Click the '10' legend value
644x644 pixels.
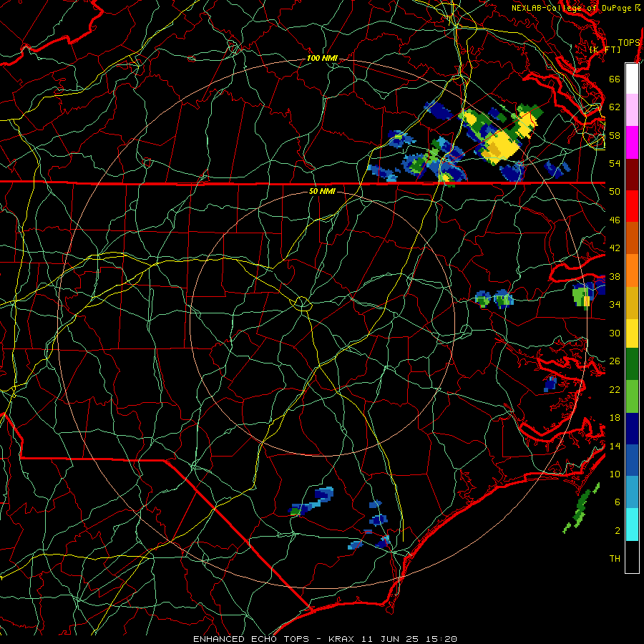(x=615, y=474)
